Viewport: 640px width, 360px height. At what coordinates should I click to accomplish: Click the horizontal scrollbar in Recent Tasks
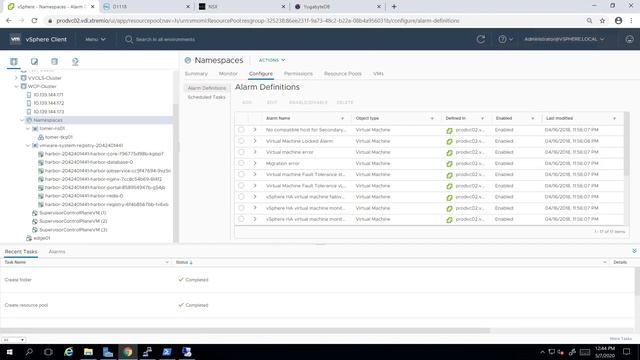(x=245, y=331)
